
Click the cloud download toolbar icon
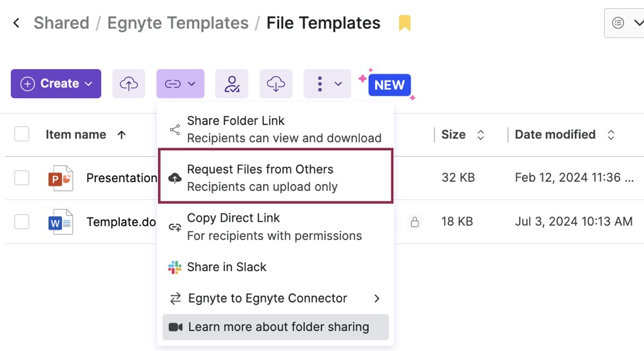coord(276,84)
